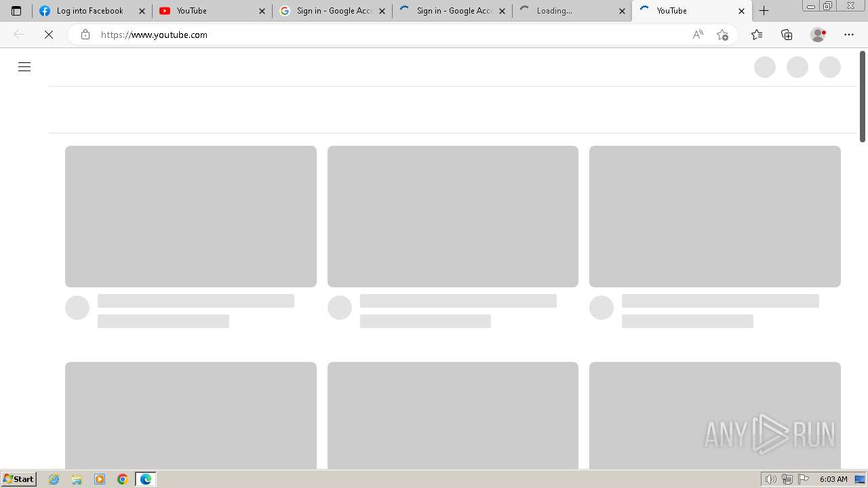Close the active YouTube tab

[x=741, y=11]
